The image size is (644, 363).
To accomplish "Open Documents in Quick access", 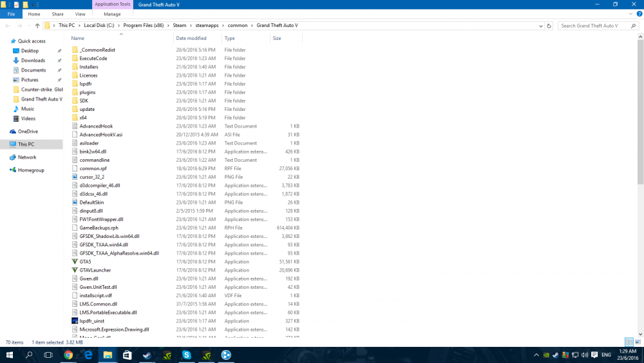I will coord(33,70).
